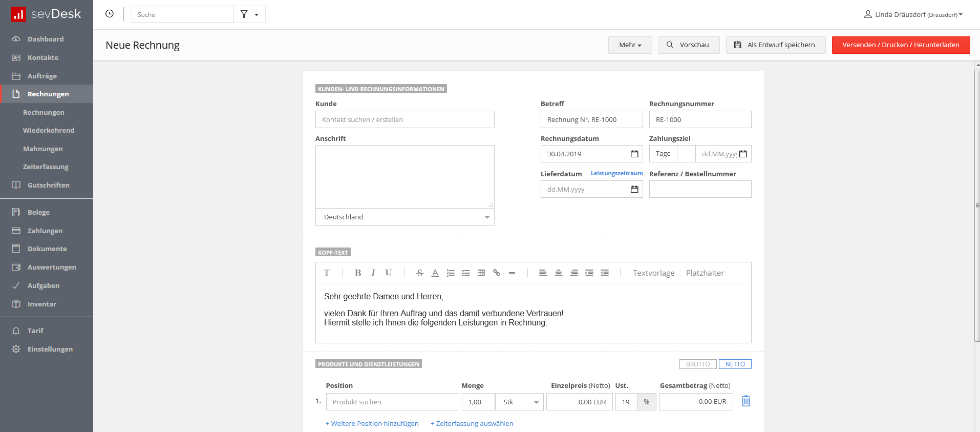The height and width of the screenshot is (432, 980).
Task: Go to Kontakte in the sidebar
Action: 43,57
